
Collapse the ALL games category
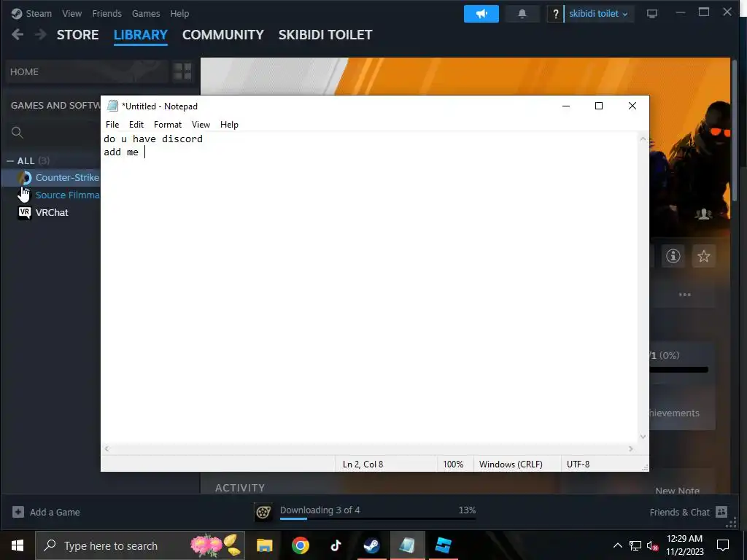(x=10, y=161)
